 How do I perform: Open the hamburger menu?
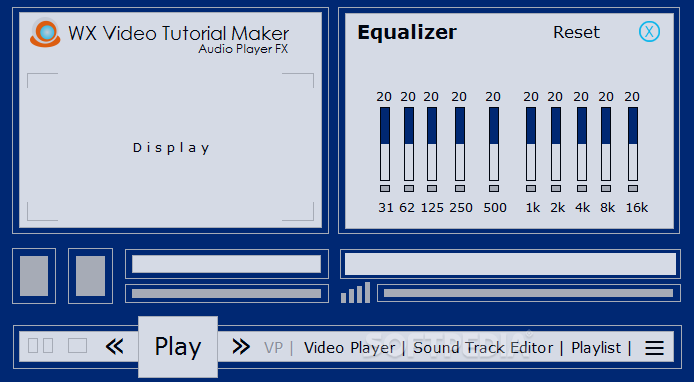pos(654,348)
